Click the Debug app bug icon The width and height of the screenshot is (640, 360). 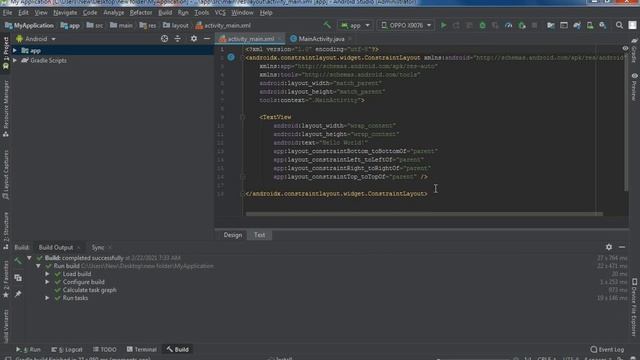click(482, 25)
